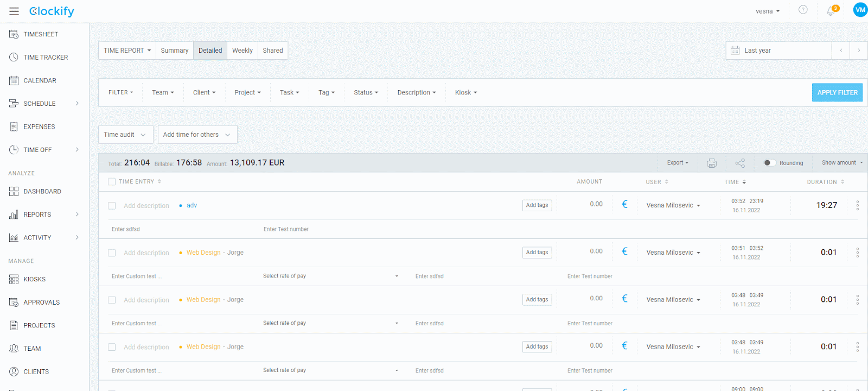The height and width of the screenshot is (391, 868).
Task: Print the detailed report
Action: point(712,163)
